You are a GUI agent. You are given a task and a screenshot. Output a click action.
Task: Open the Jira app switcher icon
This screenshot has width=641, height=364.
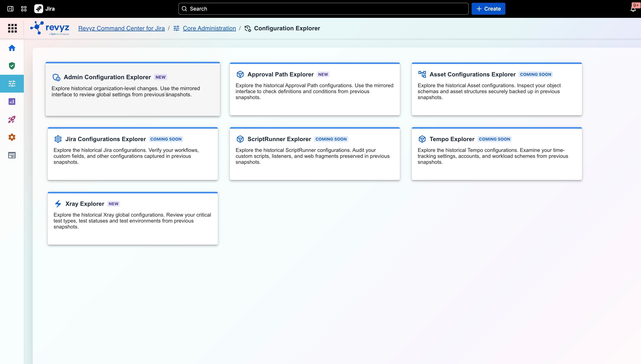24,9
